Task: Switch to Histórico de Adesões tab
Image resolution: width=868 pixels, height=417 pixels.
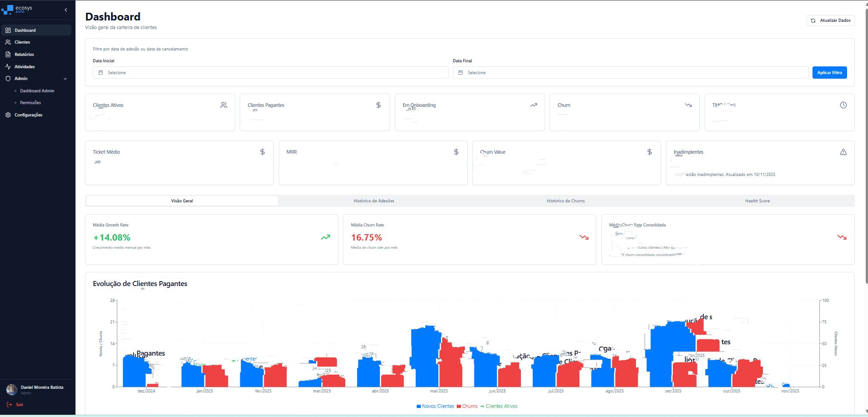Action: click(x=374, y=201)
